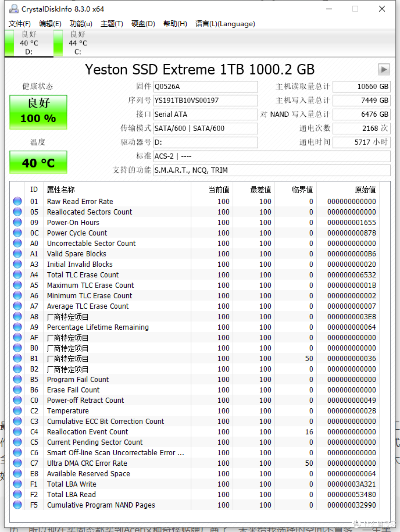Viewport: 400px width, 532px height.
Task: Click status dot of Available Reserved Space
Action: point(17,473)
